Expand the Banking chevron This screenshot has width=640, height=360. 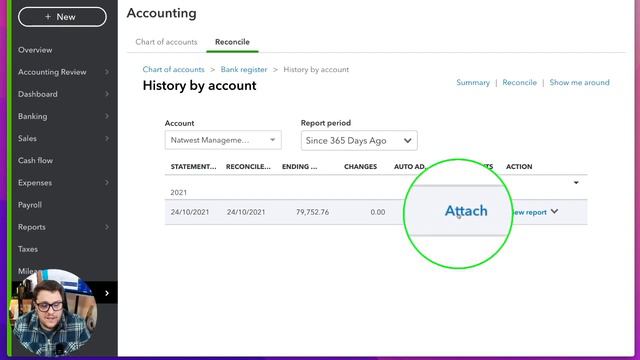click(107, 116)
